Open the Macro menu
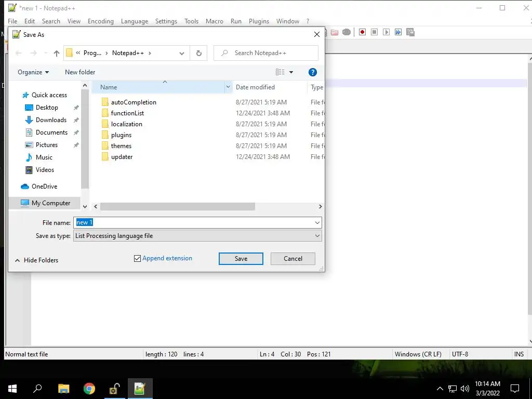The image size is (532, 399). coord(215,21)
